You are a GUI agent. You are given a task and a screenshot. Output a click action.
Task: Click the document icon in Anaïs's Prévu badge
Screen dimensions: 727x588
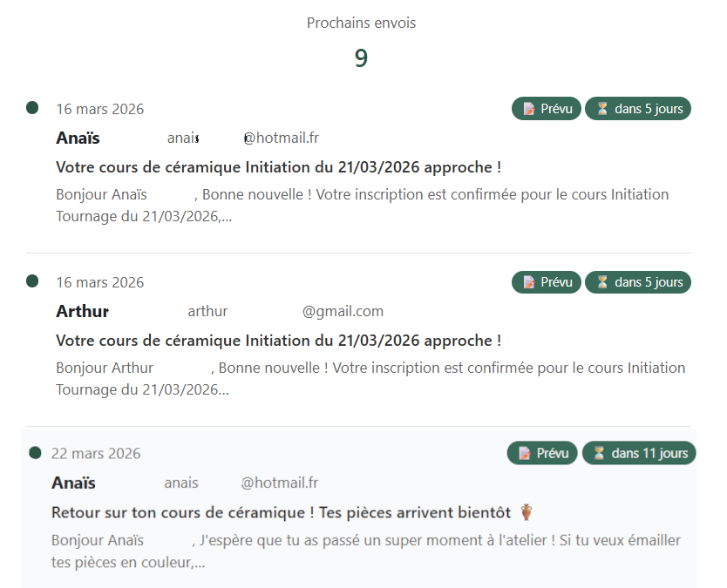click(527, 108)
